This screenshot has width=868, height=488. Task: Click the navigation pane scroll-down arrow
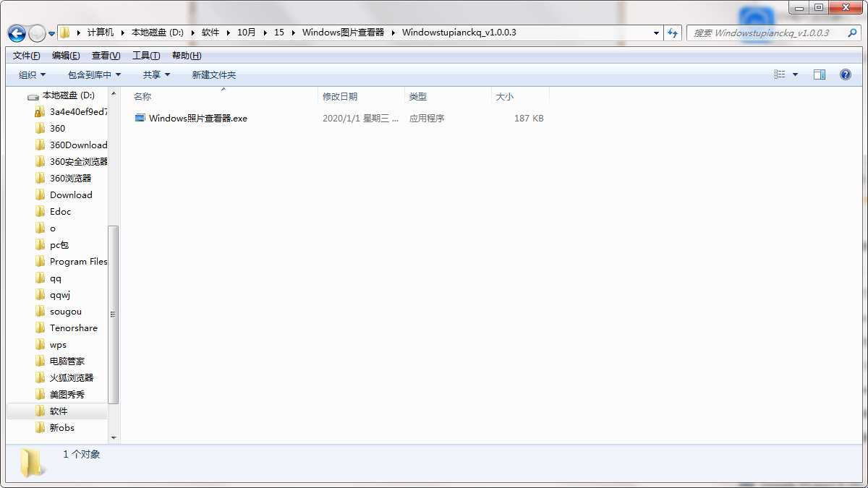pyautogui.click(x=113, y=438)
